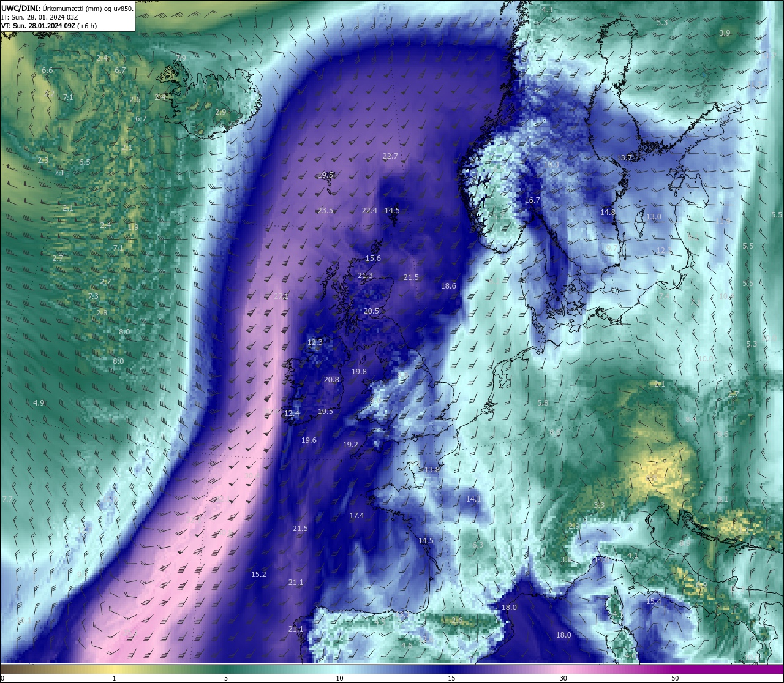Viewport: 784px width, 683px height.
Task: Click the 20.5 value on the map
Action: coord(371,311)
